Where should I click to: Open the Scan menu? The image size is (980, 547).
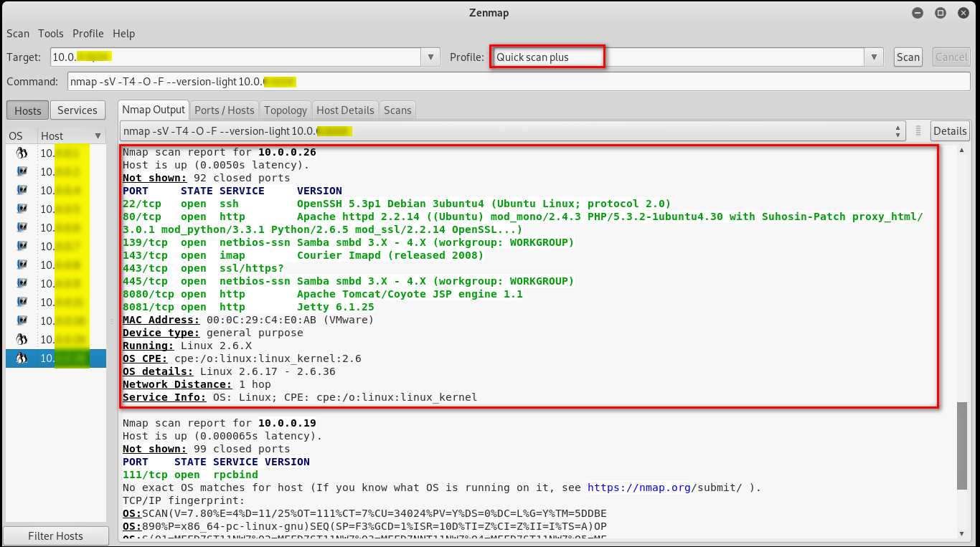tap(18, 34)
